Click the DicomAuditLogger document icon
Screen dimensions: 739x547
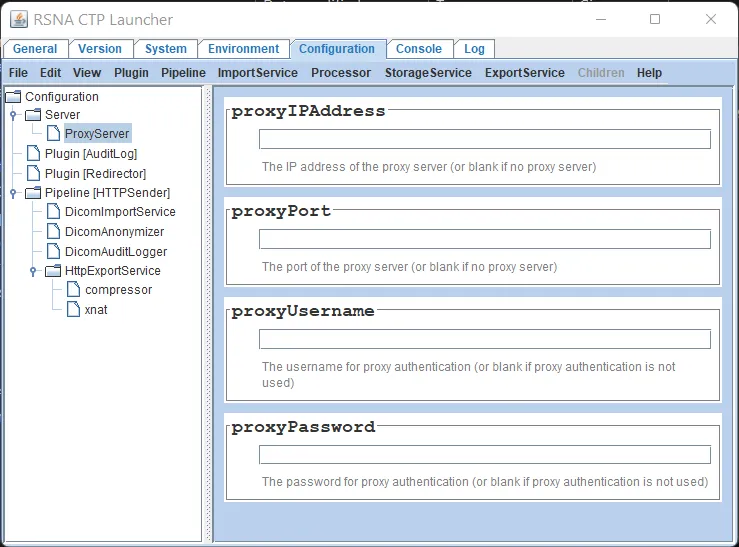coord(53,251)
